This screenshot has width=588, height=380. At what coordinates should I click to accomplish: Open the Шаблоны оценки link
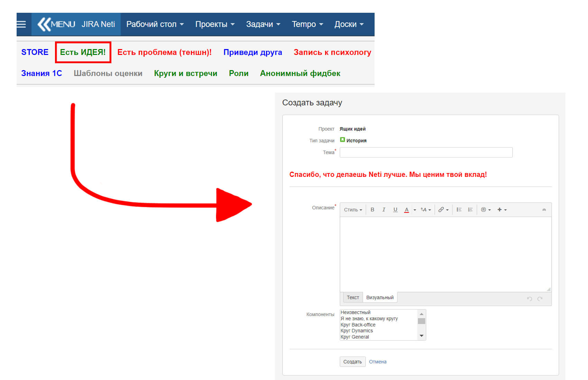(108, 73)
